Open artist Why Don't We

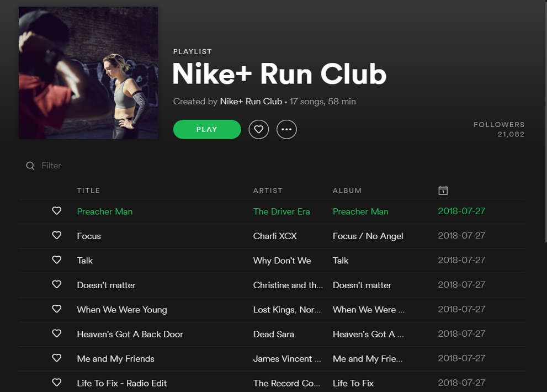282,261
